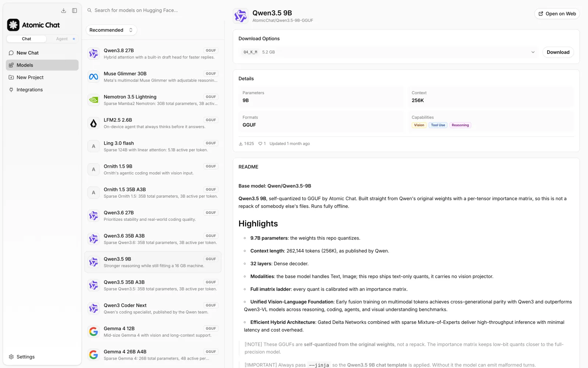Click the Qwen3.6 27B model logo
Viewport: 588px width, 368px height.
[x=93, y=216]
